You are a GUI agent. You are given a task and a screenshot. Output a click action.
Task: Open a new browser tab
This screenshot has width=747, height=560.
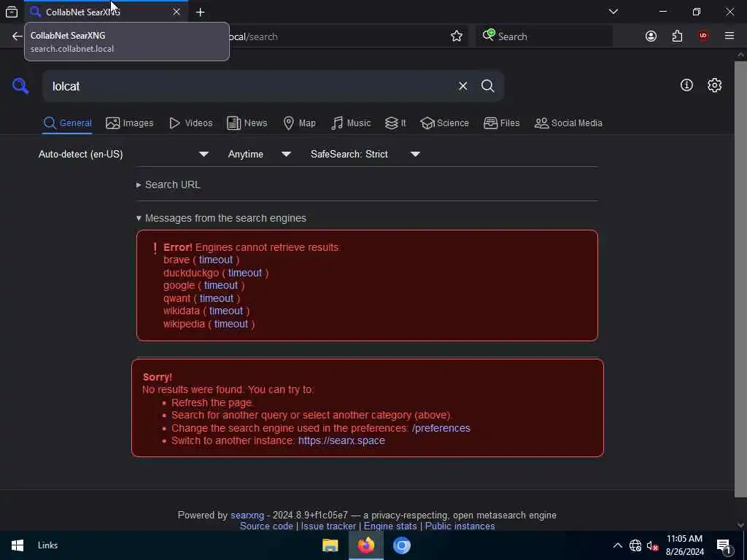point(200,12)
